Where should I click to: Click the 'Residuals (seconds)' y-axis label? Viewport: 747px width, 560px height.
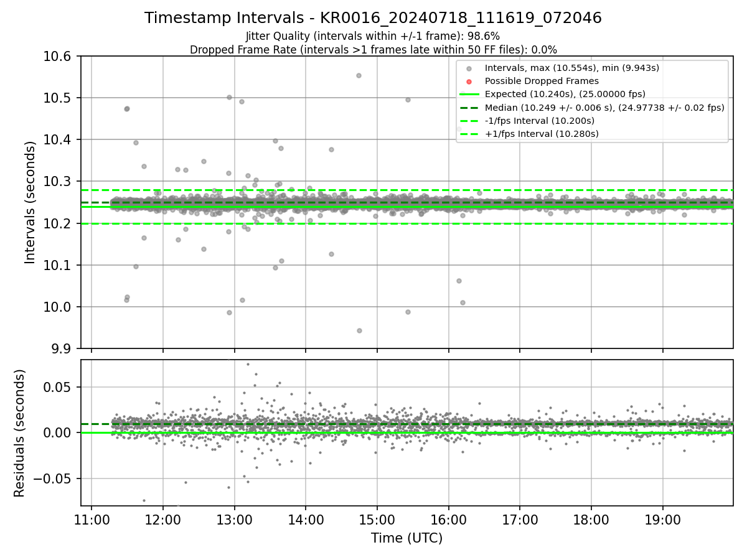[19, 433]
